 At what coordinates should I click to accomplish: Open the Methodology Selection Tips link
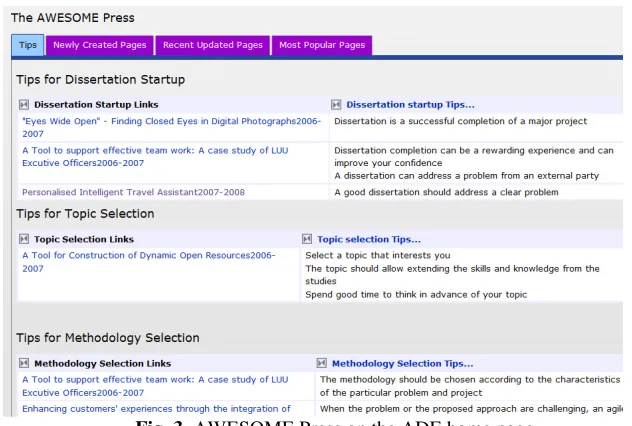pos(402,364)
